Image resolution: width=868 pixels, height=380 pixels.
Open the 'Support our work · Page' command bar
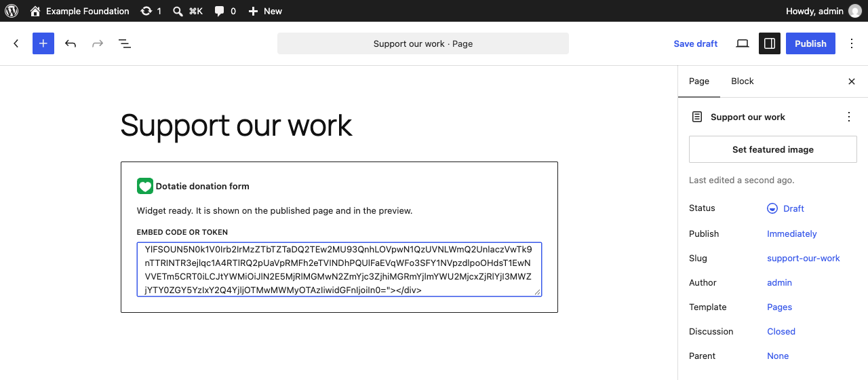pos(423,43)
